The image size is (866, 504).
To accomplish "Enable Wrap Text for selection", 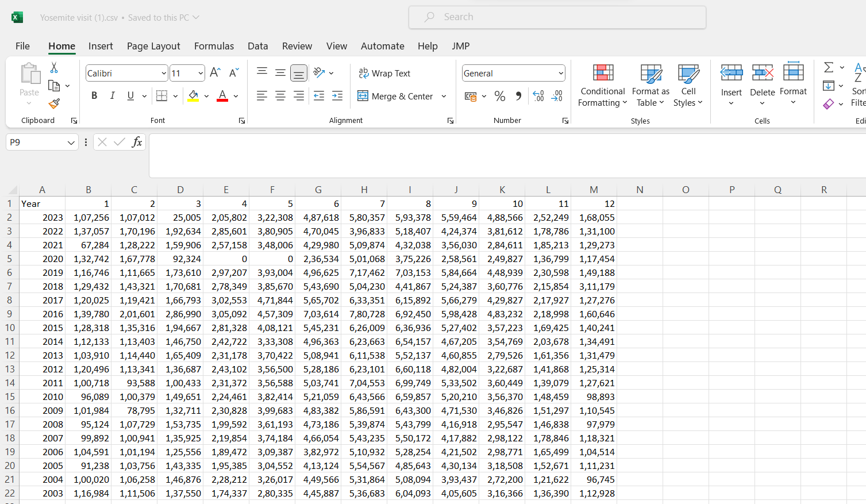I will [x=385, y=73].
